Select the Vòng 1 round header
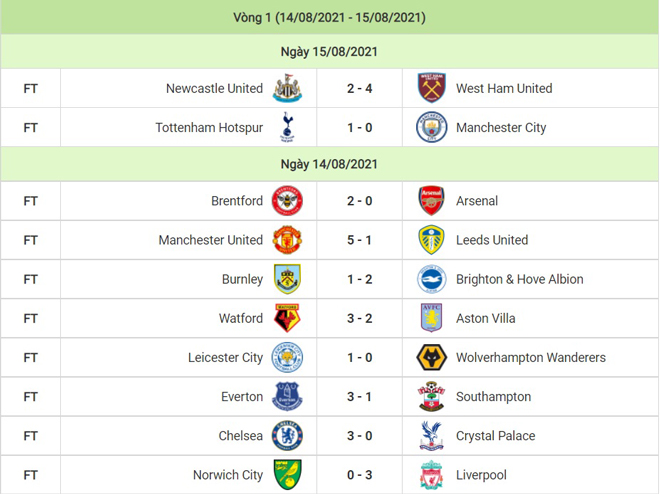Image resolution: width=660 pixels, height=494 pixels. click(330, 17)
